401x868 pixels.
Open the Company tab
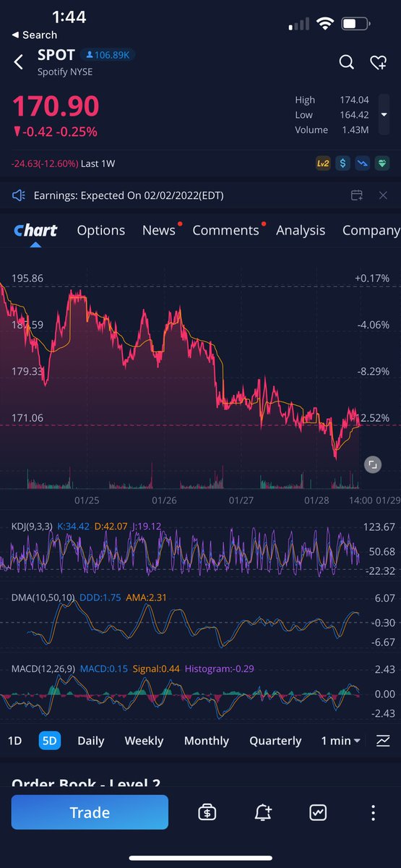[x=371, y=231]
